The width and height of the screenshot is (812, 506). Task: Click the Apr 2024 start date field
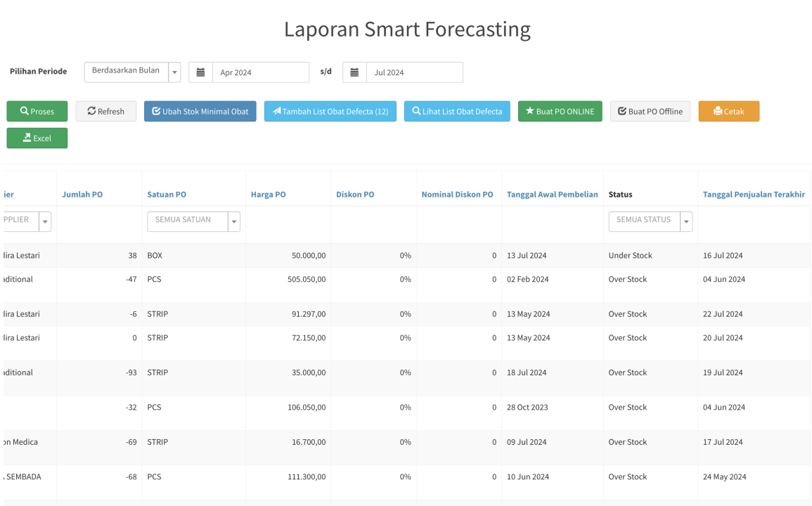[x=260, y=72]
